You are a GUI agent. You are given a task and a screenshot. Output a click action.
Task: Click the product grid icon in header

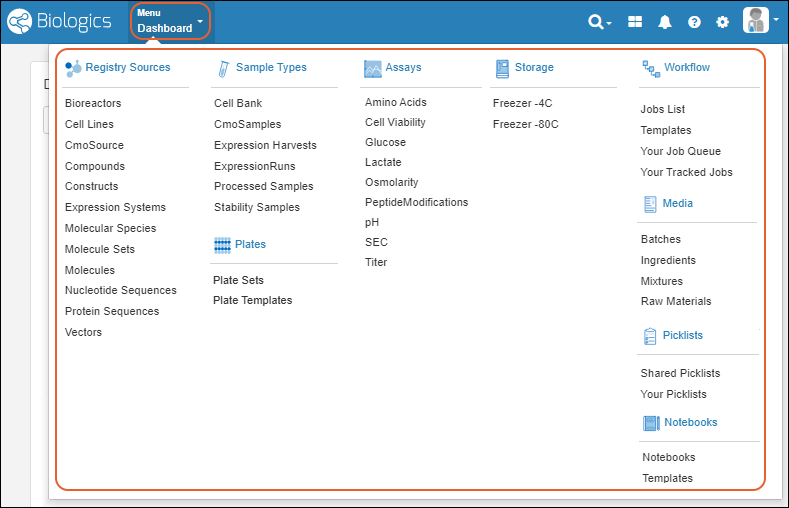pyautogui.click(x=635, y=22)
